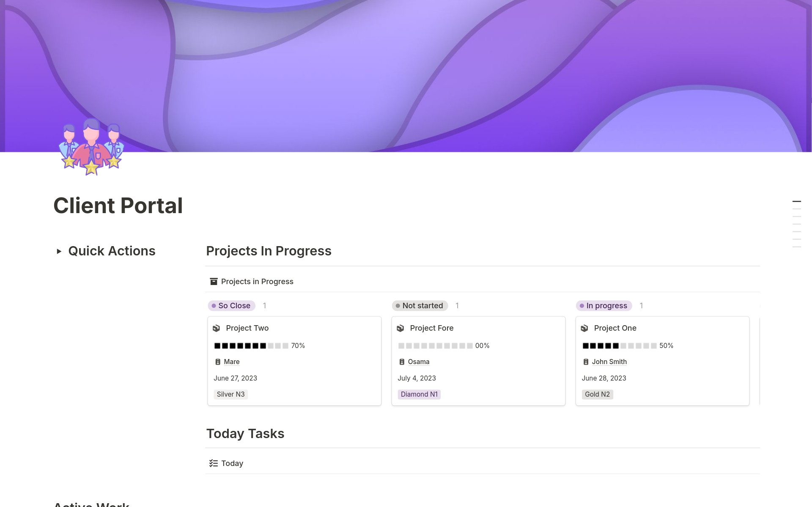Click the contact icon beside John Smith
Viewport: 812px width, 507px height.
click(x=586, y=362)
